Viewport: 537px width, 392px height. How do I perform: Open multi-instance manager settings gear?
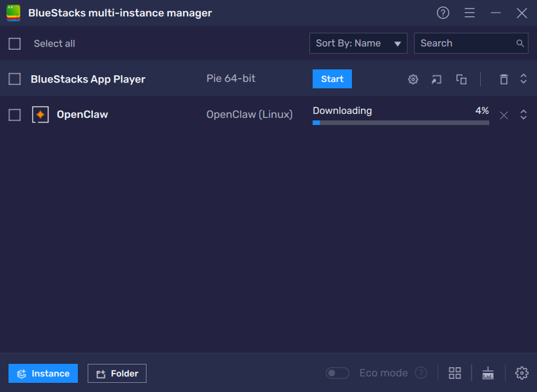tap(522, 373)
